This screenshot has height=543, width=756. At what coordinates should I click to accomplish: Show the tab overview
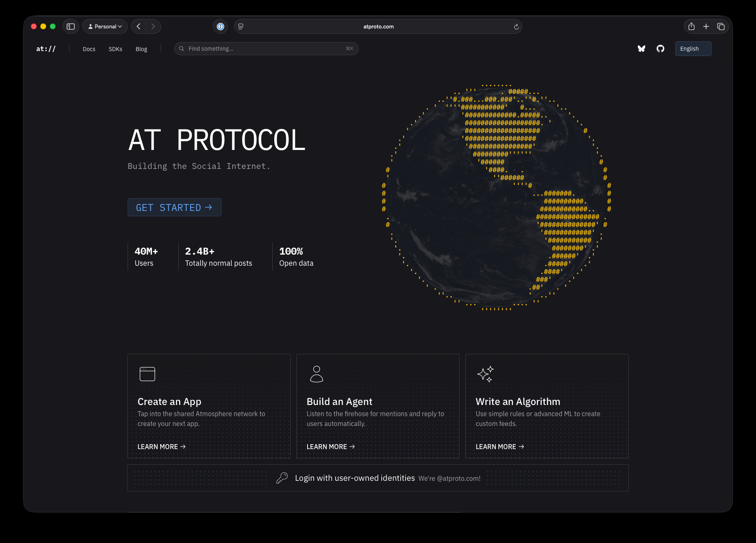point(721,26)
